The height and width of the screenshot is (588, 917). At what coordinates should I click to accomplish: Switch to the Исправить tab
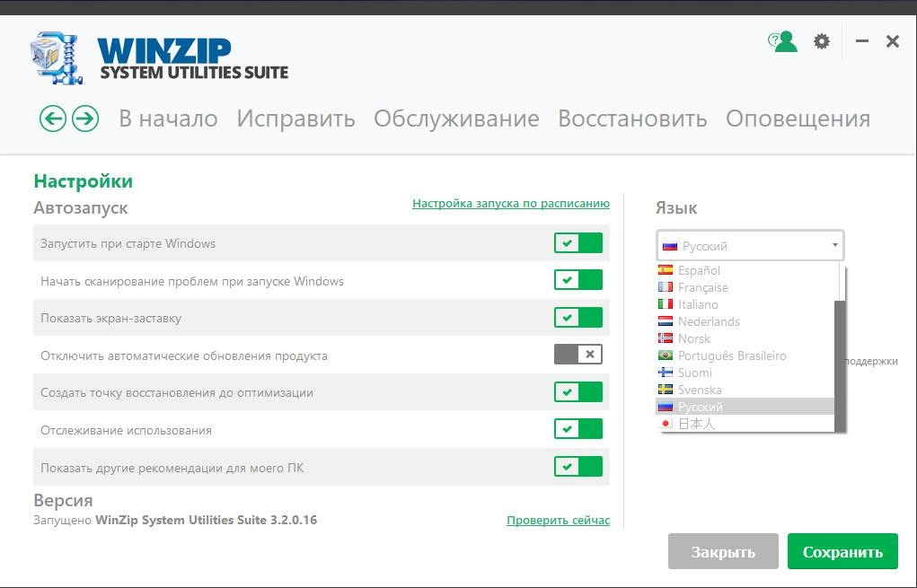295,118
